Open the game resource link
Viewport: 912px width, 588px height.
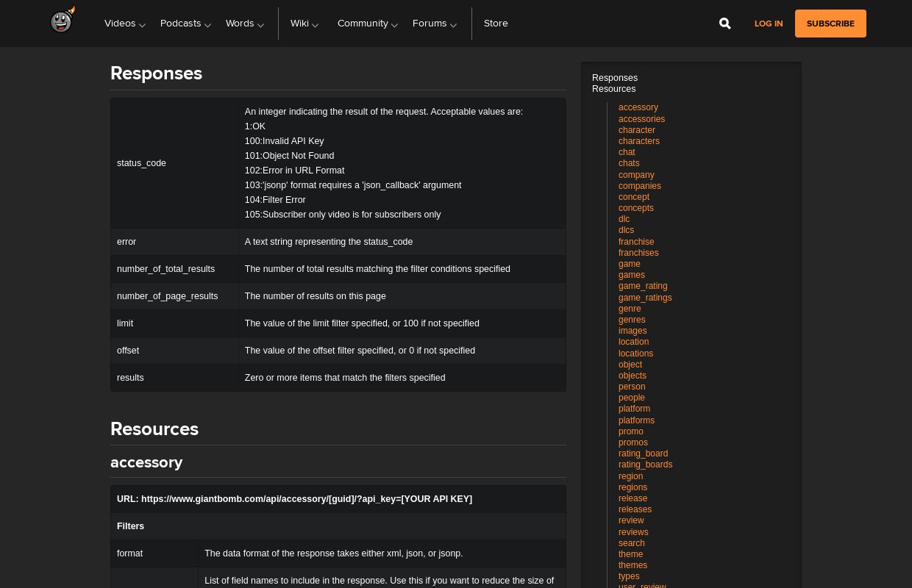pyautogui.click(x=630, y=264)
